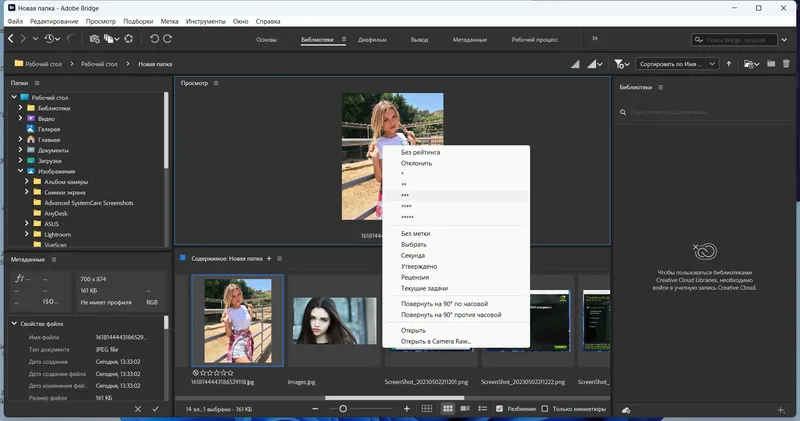800x421 pixels.
Task: Toggle the Разбиение checkbox
Action: (x=500, y=409)
